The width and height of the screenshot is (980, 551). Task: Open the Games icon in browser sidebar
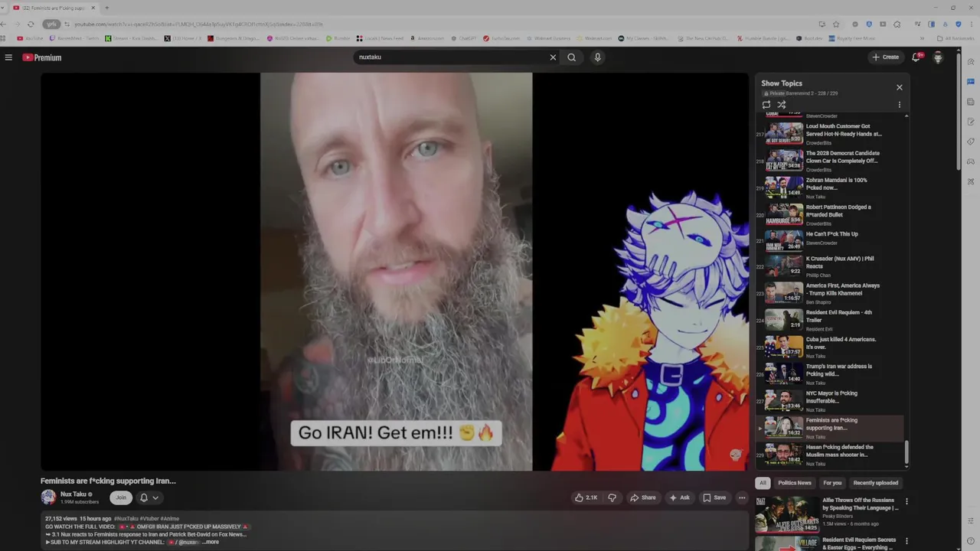(971, 161)
